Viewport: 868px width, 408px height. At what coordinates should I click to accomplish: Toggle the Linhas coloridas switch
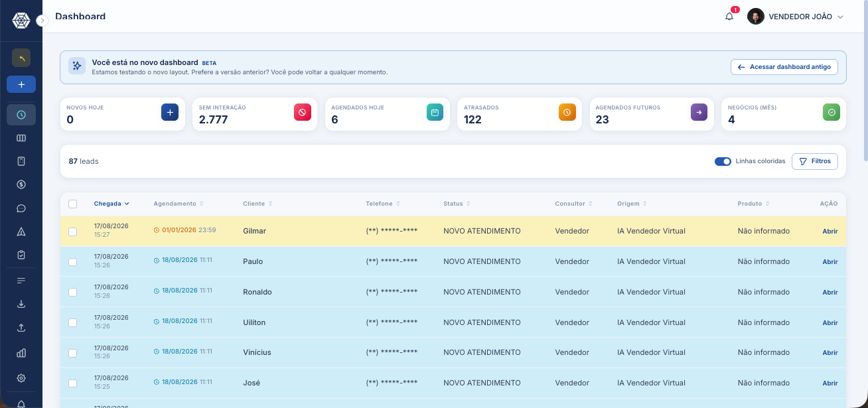click(723, 161)
